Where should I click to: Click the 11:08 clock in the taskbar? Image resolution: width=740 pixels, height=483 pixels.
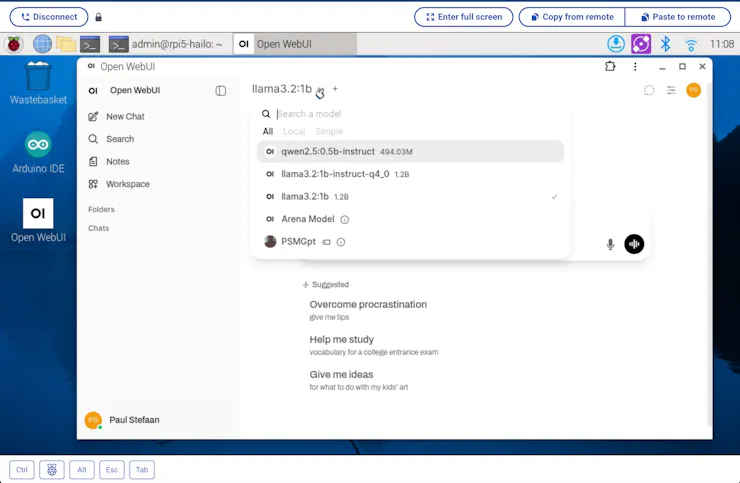(x=722, y=44)
